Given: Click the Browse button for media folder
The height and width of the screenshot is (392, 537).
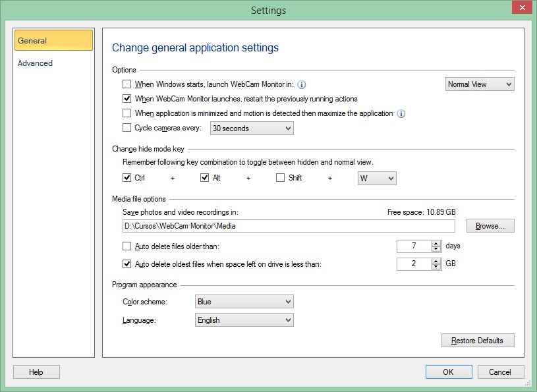Looking at the screenshot, I should pyautogui.click(x=490, y=225).
